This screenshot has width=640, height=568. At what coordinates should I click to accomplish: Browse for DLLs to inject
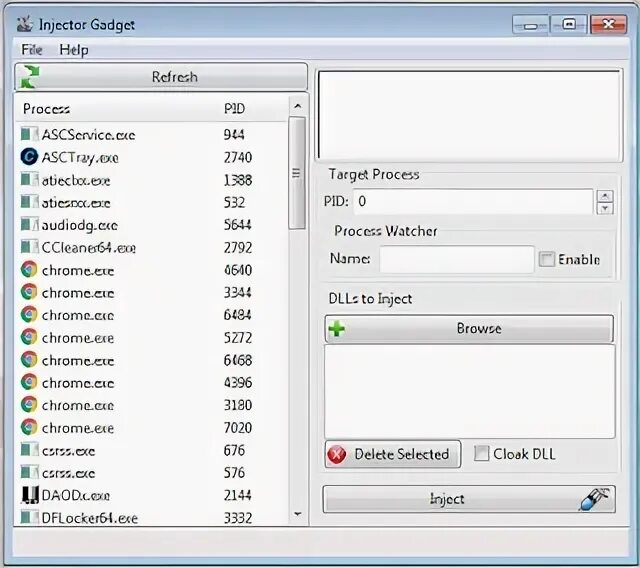coord(469,328)
